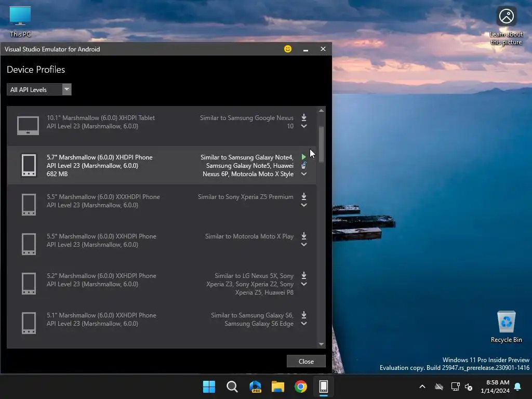This screenshot has width=532, height=399.
Task: Open File Explorer from the taskbar
Action: click(278, 387)
